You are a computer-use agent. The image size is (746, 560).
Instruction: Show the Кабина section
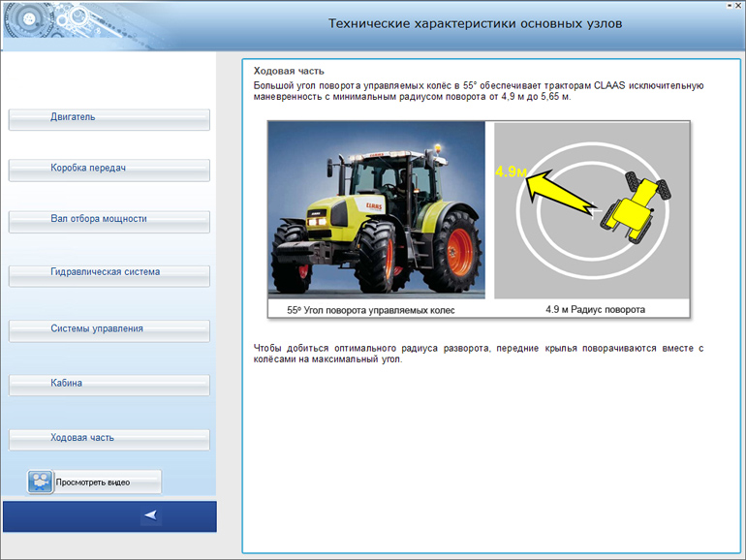pos(109,385)
